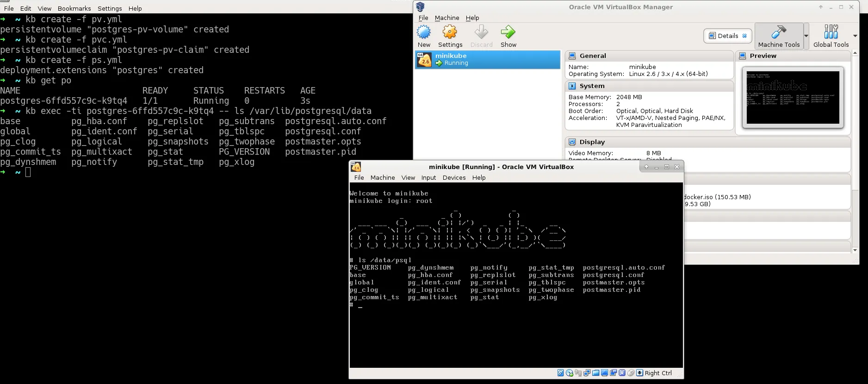This screenshot has height=384, width=868.
Task: Click the General section icon
Action: [572, 56]
